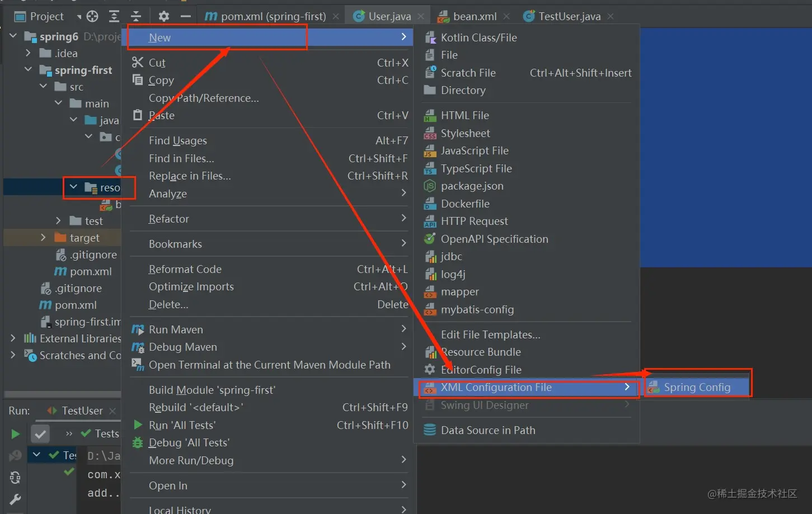The image size is (812, 514).
Task: Click the Scratch File icon
Action: (430, 72)
